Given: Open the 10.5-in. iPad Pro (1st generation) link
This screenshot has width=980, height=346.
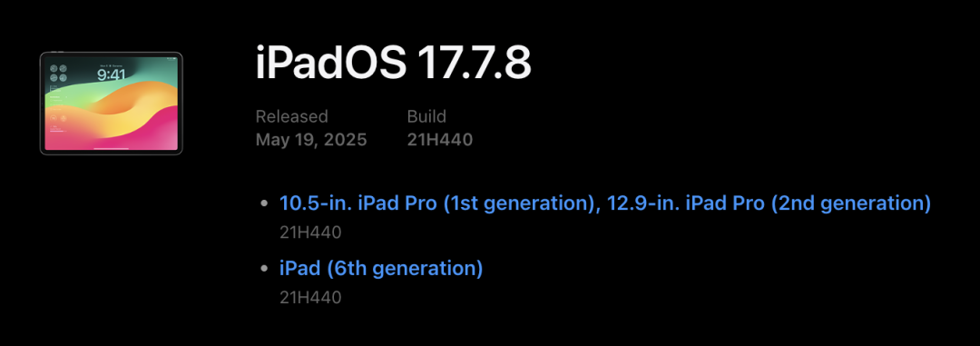Looking at the screenshot, I should tap(435, 203).
